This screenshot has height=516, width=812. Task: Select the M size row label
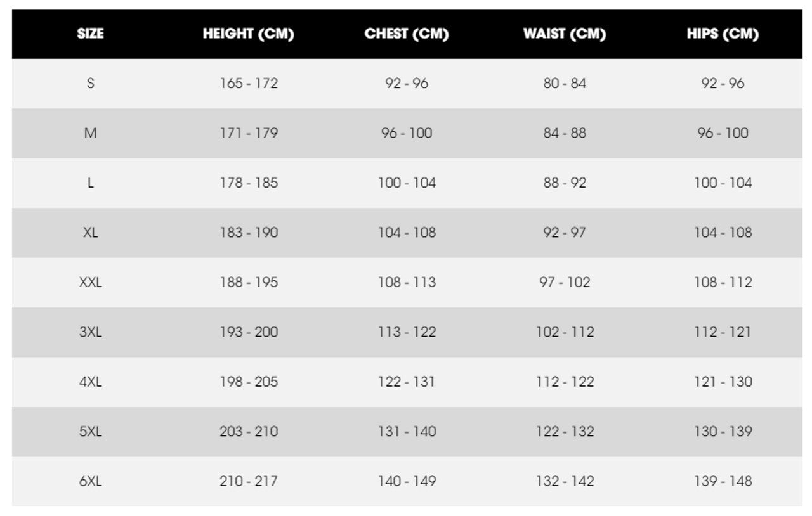click(90, 133)
